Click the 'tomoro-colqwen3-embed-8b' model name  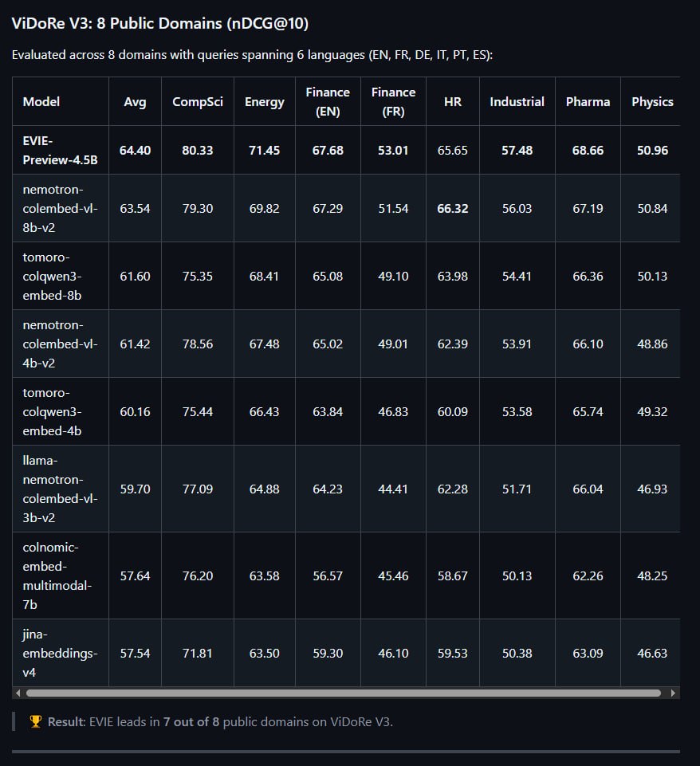53,276
